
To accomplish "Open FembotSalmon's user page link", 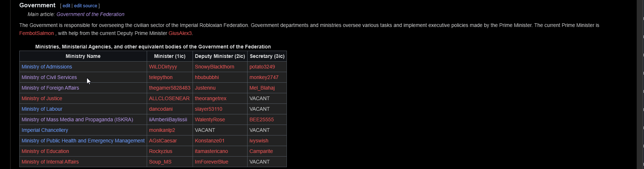I will [x=36, y=33].
